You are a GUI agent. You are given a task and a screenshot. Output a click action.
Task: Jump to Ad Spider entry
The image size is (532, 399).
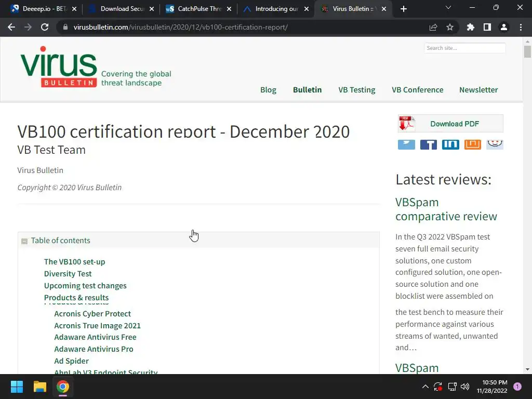[72, 361]
